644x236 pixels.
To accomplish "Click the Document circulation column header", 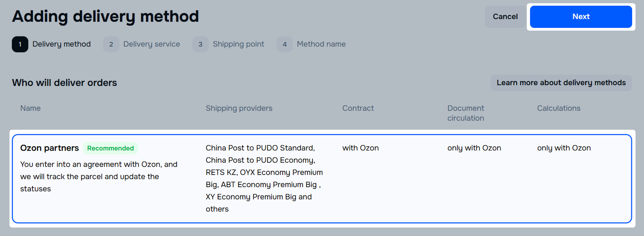I will (x=466, y=113).
